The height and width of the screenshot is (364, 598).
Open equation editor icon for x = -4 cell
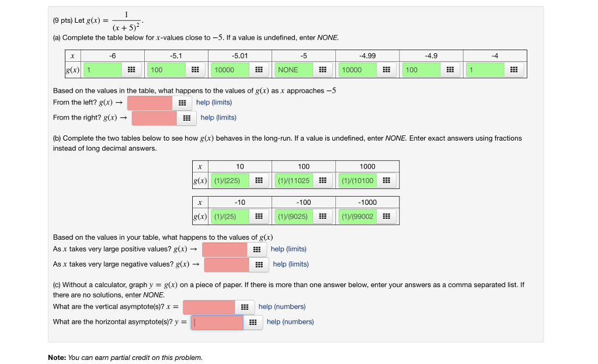click(514, 69)
